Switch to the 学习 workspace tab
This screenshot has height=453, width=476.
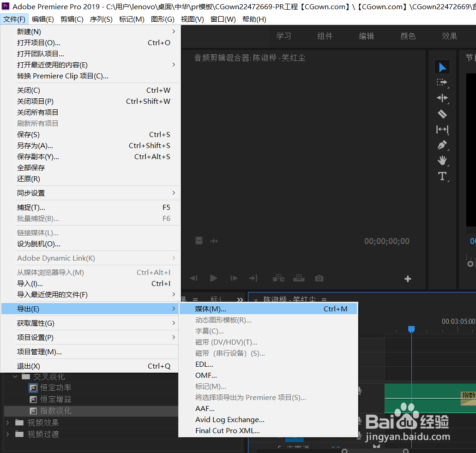coord(283,36)
